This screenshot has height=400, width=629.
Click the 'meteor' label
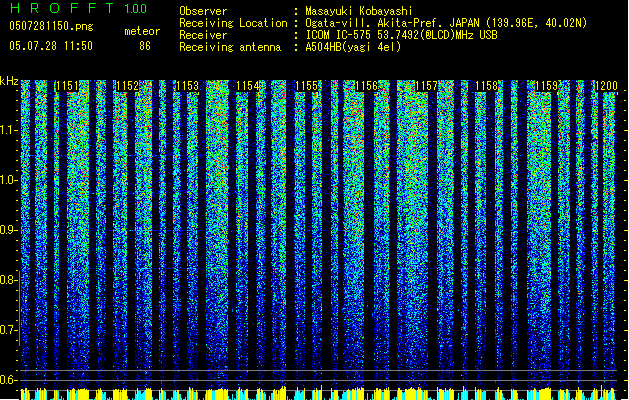click(x=142, y=31)
